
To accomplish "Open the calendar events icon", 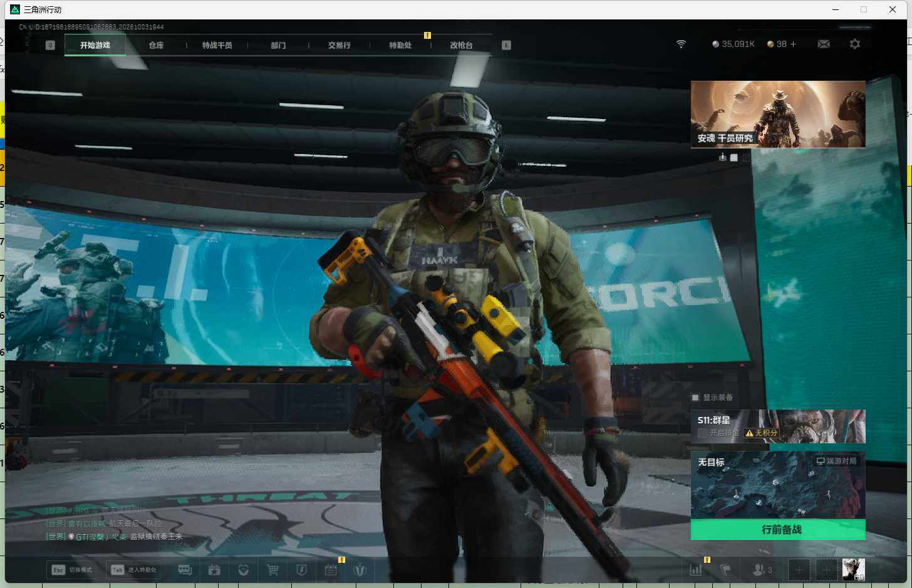I will pyautogui.click(x=331, y=570).
